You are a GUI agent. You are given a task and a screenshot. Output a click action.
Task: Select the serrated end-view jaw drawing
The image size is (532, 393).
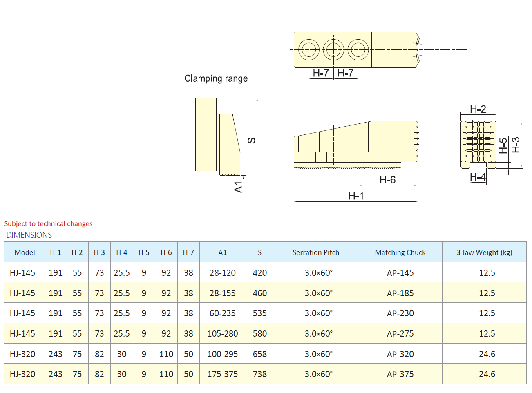click(478, 144)
